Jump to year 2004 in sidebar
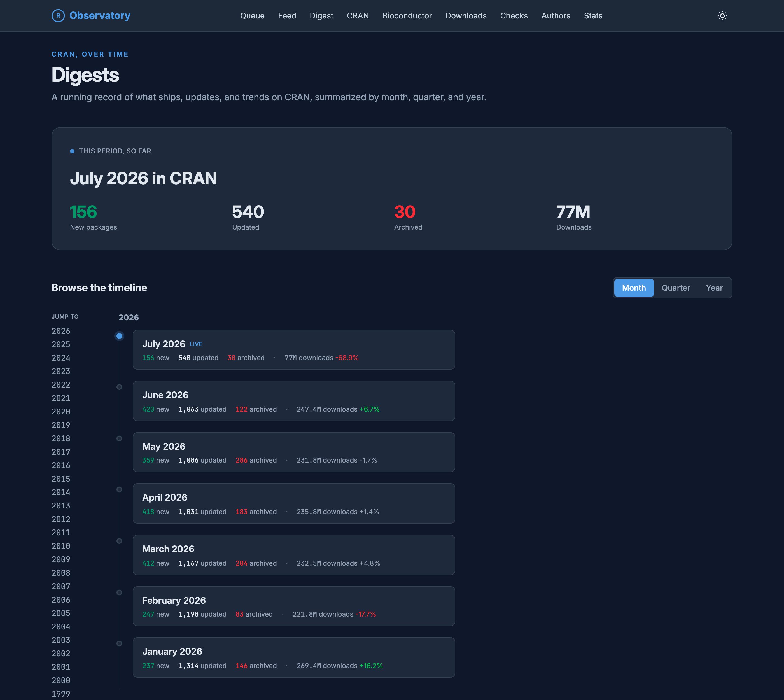 pyautogui.click(x=61, y=627)
